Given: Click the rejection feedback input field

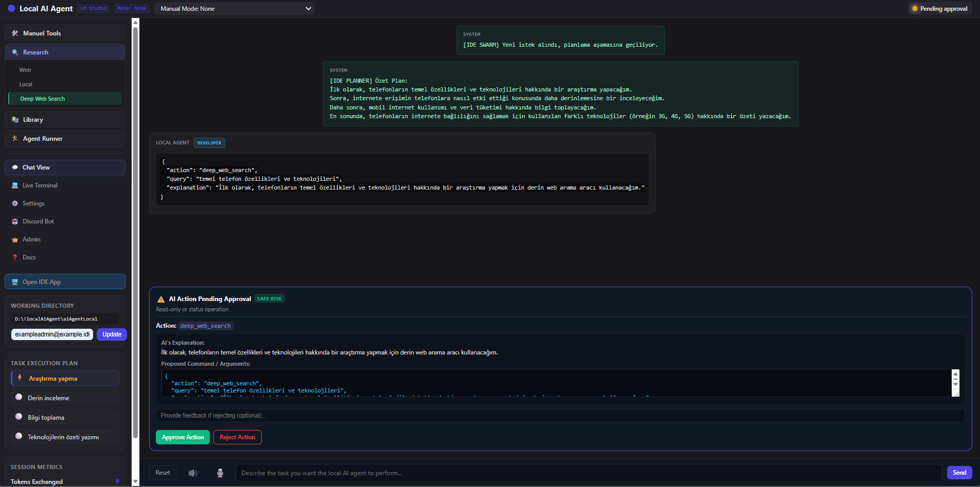Looking at the screenshot, I should 560,416.
